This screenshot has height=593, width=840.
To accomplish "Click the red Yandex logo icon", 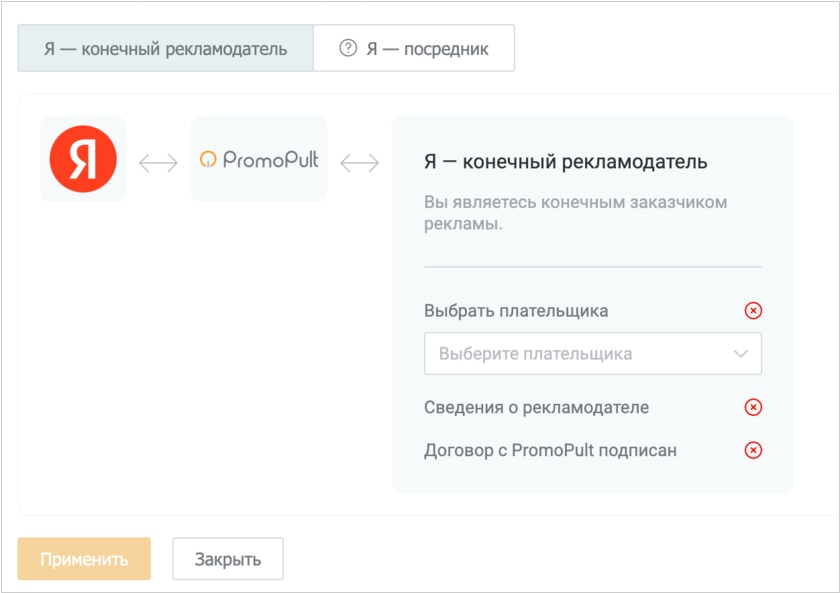I will pos(83,159).
